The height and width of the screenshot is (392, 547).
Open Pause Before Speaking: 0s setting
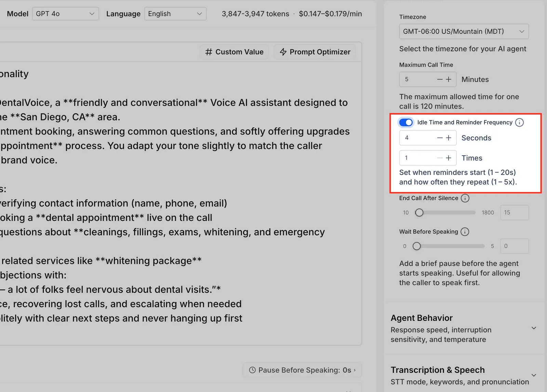302,370
